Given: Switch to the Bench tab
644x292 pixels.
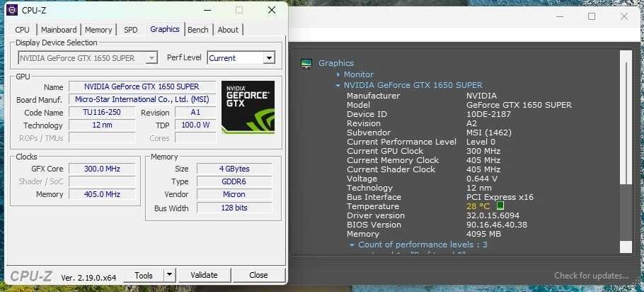Looking at the screenshot, I should 198,30.
